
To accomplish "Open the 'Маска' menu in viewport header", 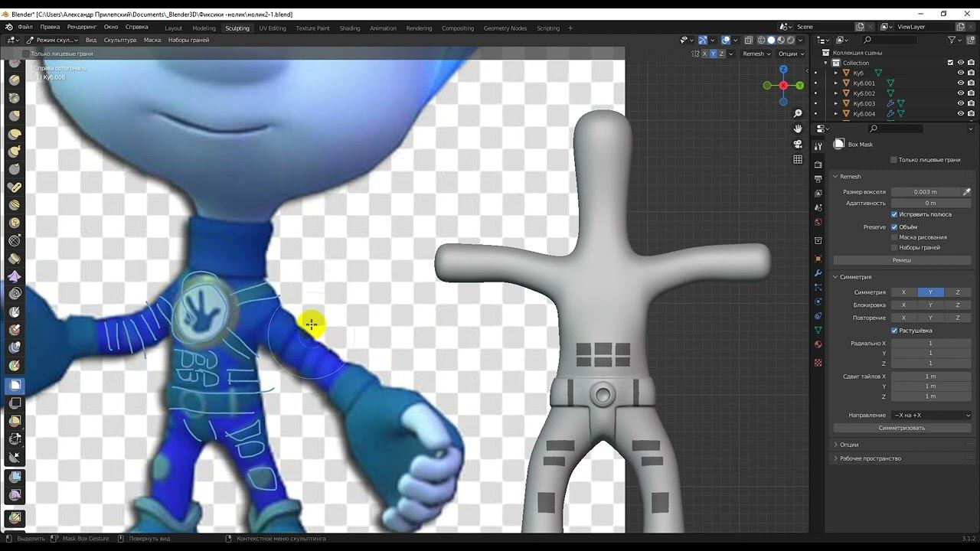I will (152, 40).
